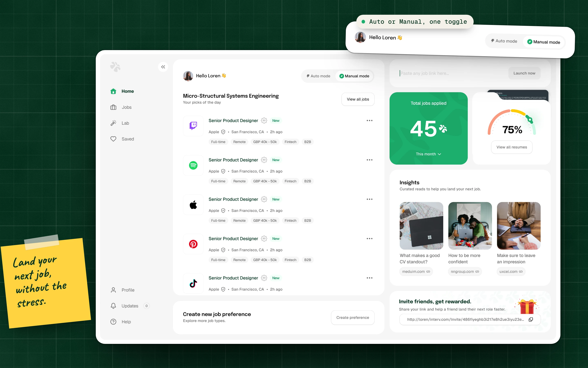The image size is (588, 368).
Task: Open the uxcel.com source link
Action: click(511, 272)
